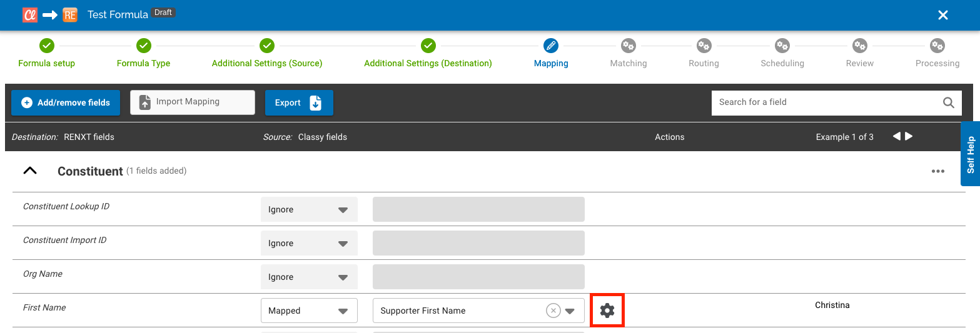Click the search magnifier icon

pyautogui.click(x=948, y=102)
